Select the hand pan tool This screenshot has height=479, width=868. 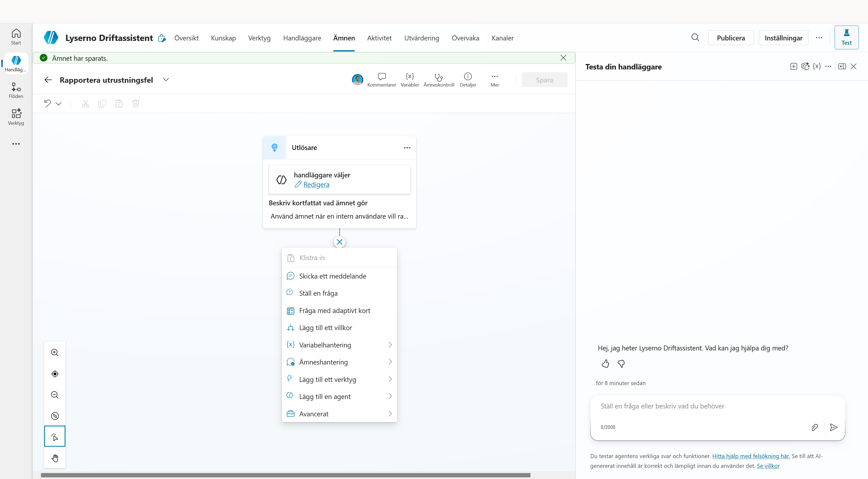click(55, 458)
